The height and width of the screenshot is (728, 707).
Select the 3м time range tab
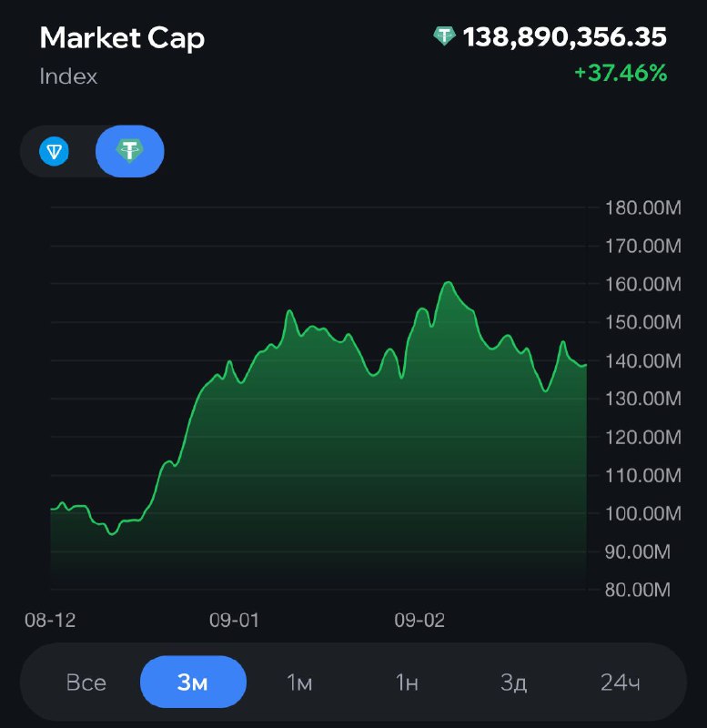193,682
